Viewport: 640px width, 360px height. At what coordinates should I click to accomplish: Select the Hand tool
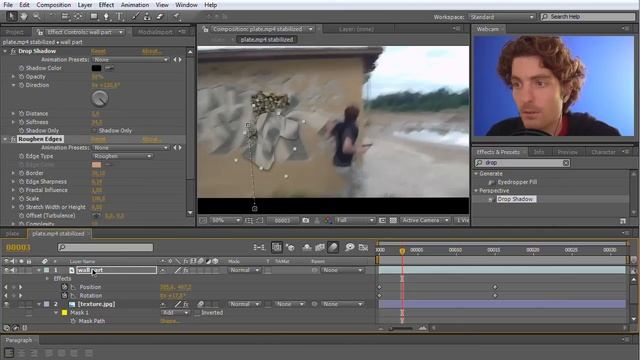pos(24,17)
